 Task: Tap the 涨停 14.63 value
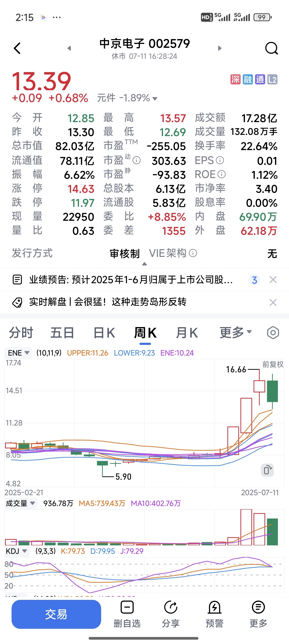click(81, 189)
